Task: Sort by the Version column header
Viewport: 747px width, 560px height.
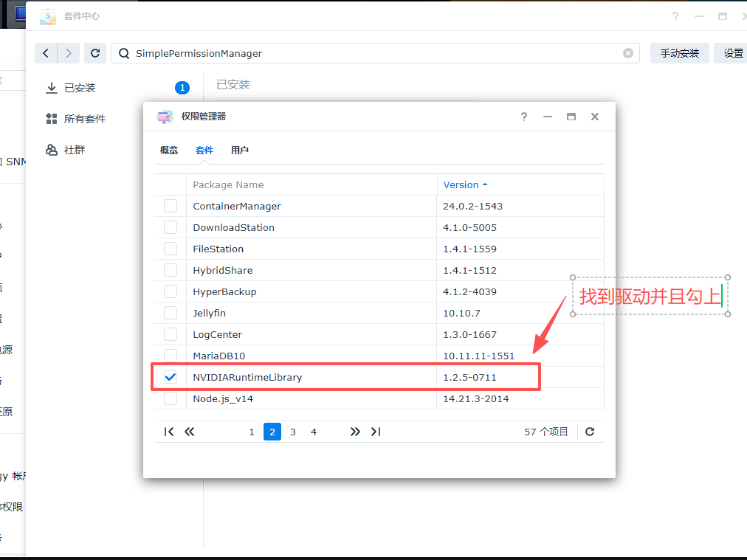Action: tap(461, 184)
